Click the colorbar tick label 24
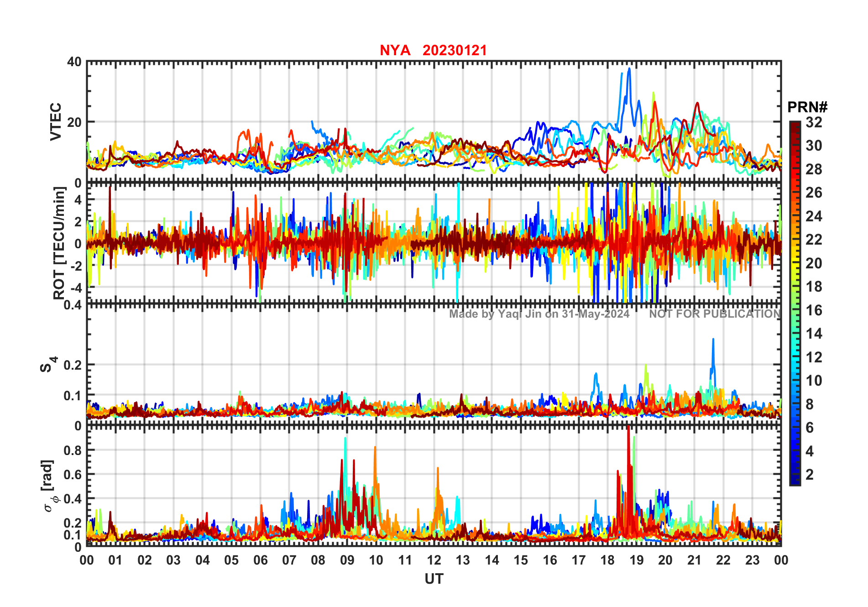 814,216
